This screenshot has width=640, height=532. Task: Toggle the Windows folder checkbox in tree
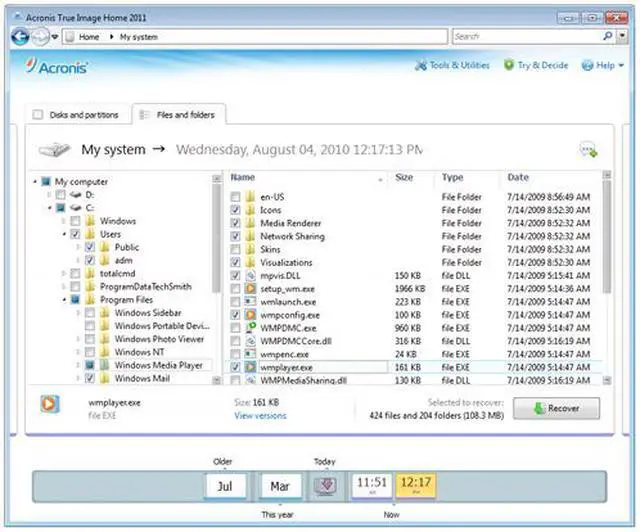(75, 221)
